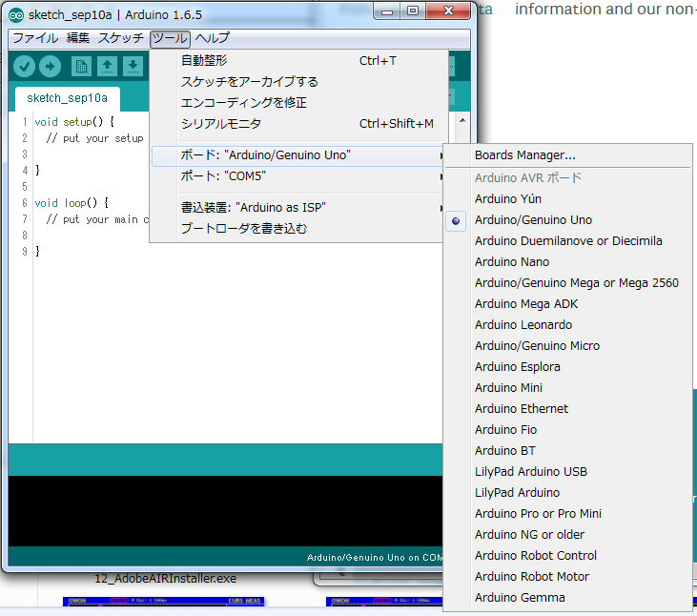The image size is (697, 616).
Task: Open the 編集 menu
Action: [78, 38]
